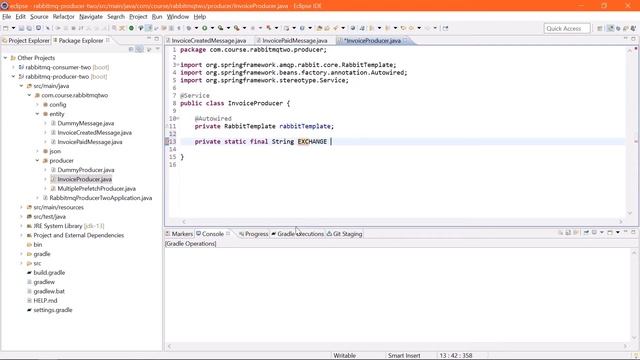Maximize the Console panel

633,232
